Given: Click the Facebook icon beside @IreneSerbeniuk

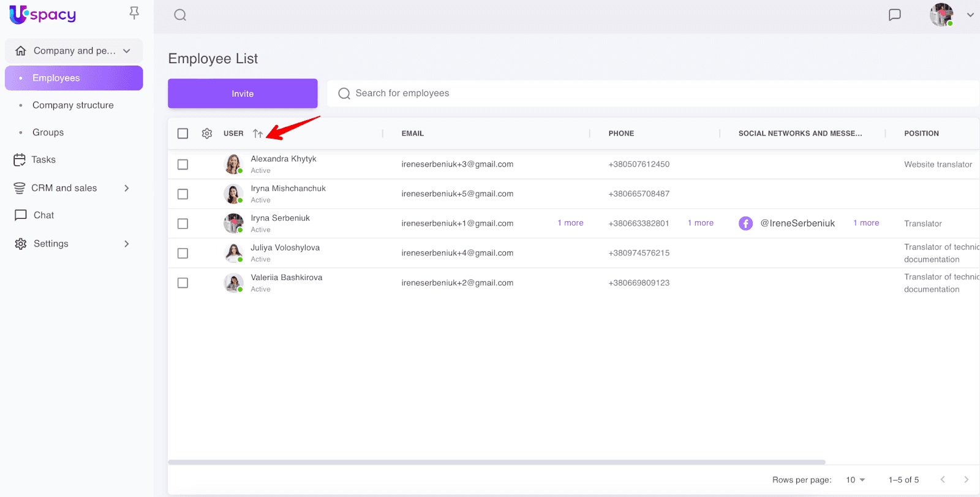Looking at the screenshot, I should 745,224.
